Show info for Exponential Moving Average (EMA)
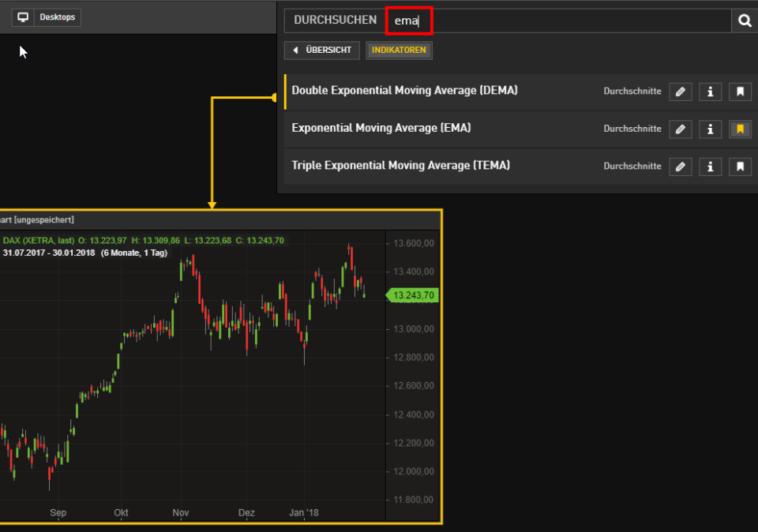Viewport: 758px width, 532px height. tap(710, 129)
